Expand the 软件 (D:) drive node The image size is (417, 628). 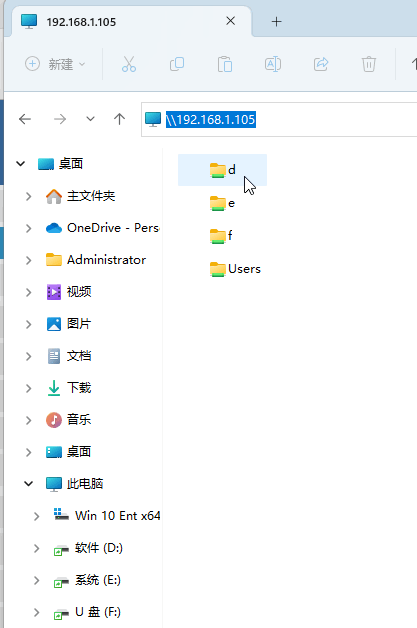(36, 548)
